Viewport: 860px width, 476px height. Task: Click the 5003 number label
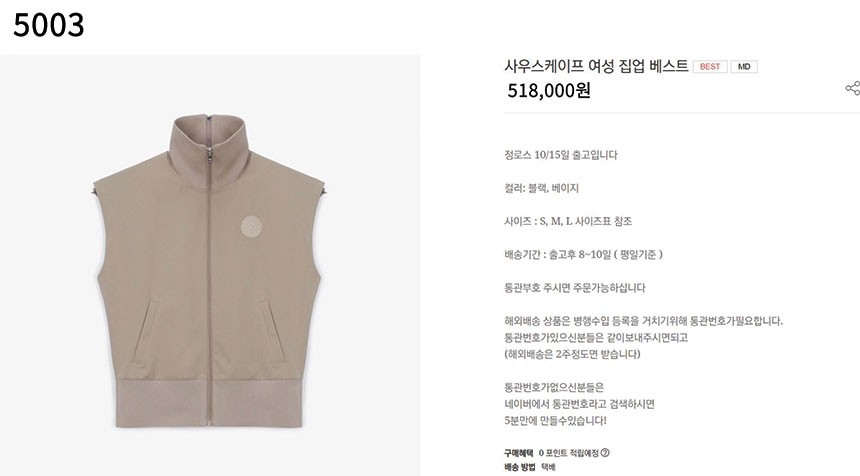(x=49, y=25)
